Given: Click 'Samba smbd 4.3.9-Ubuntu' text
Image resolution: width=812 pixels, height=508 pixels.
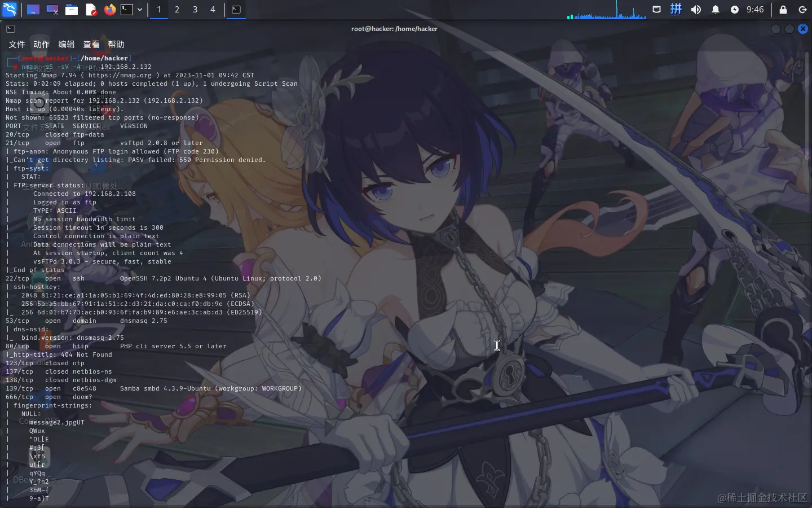Looking at the screenshot, I should click(165, 388).
